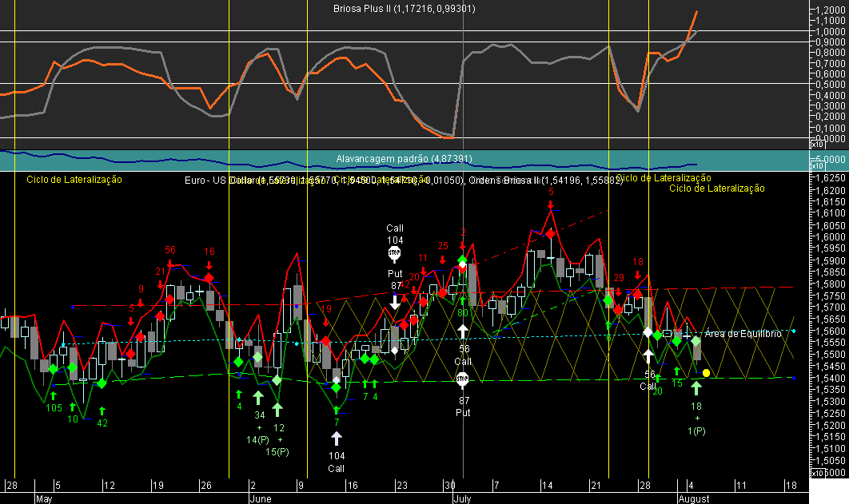Image resolution: width=849 pixels, height=504 pixels.
Task: Click the white down arrow under Put 87
Action: pos(395,302)
